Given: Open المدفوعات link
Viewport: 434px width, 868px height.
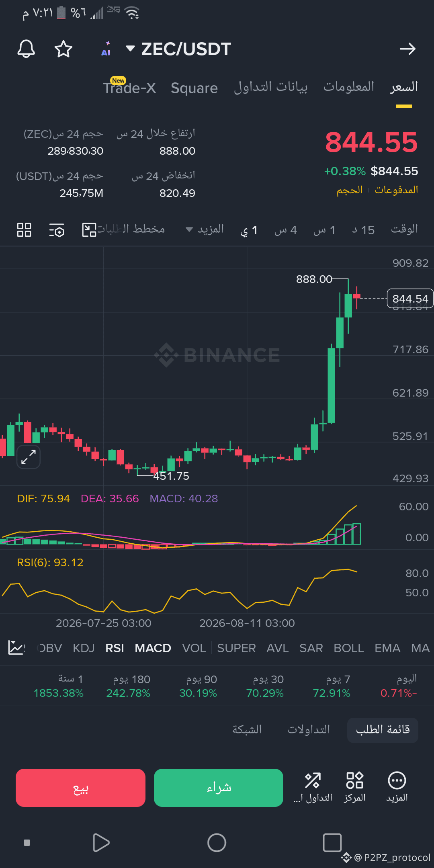Looking at the screenshot, I should point(396,190).
